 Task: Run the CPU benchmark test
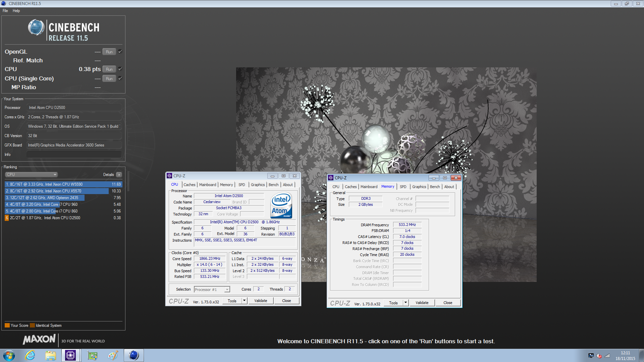coord(109,69)
